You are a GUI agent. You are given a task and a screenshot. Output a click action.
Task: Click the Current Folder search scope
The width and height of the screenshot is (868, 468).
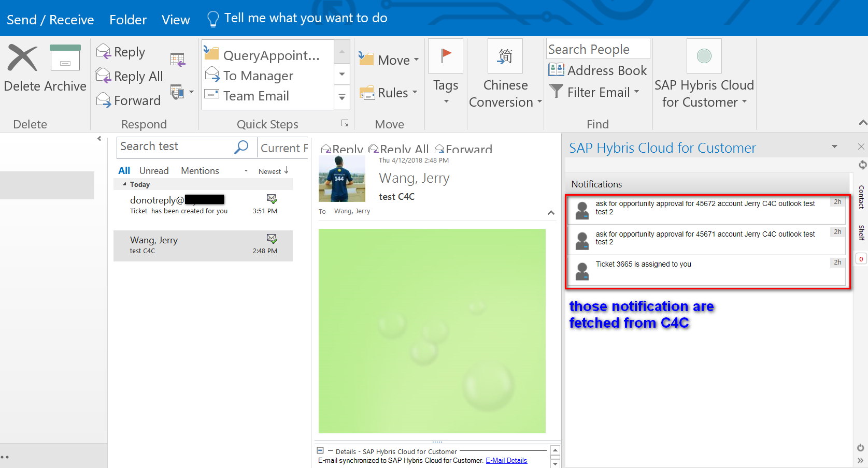(283, 148)
